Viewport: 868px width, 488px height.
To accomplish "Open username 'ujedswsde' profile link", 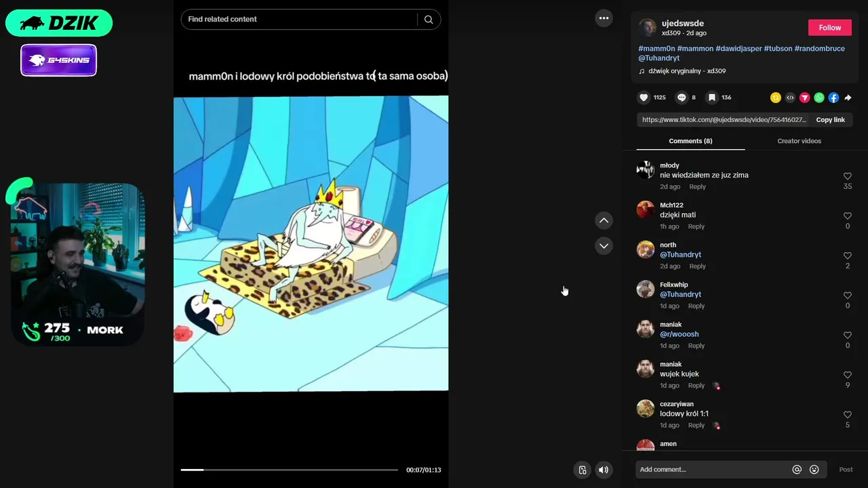I will coord(683,24).
